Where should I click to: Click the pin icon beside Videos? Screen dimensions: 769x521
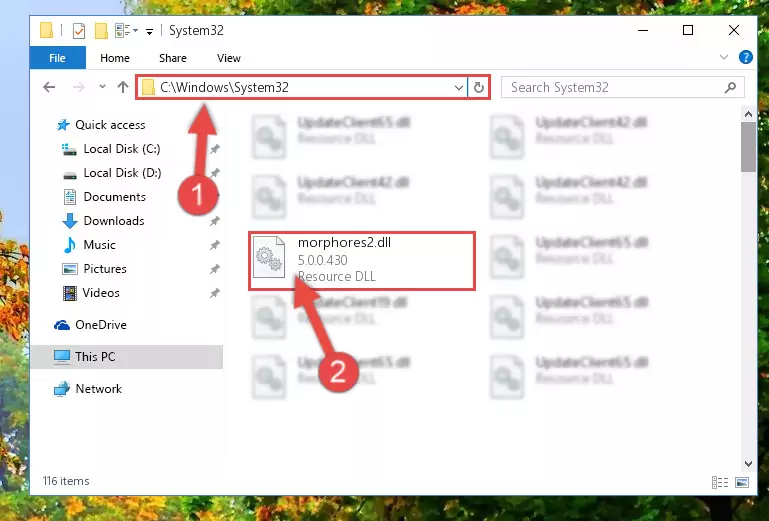215,293
